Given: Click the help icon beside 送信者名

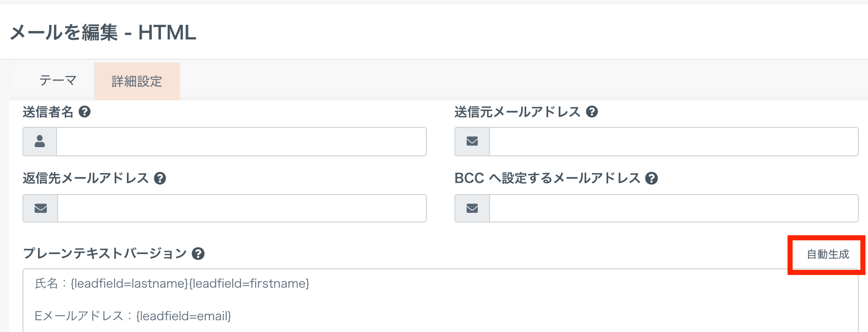Looking at the screenshot, I should [85, 112].
